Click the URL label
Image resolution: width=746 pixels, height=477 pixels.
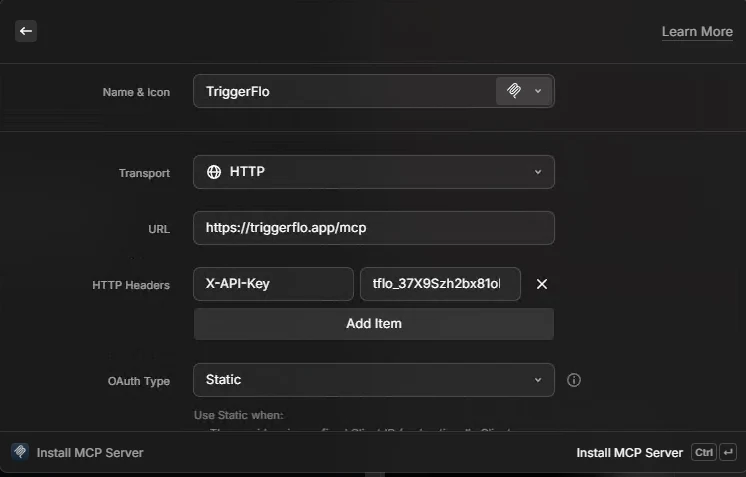159,229
